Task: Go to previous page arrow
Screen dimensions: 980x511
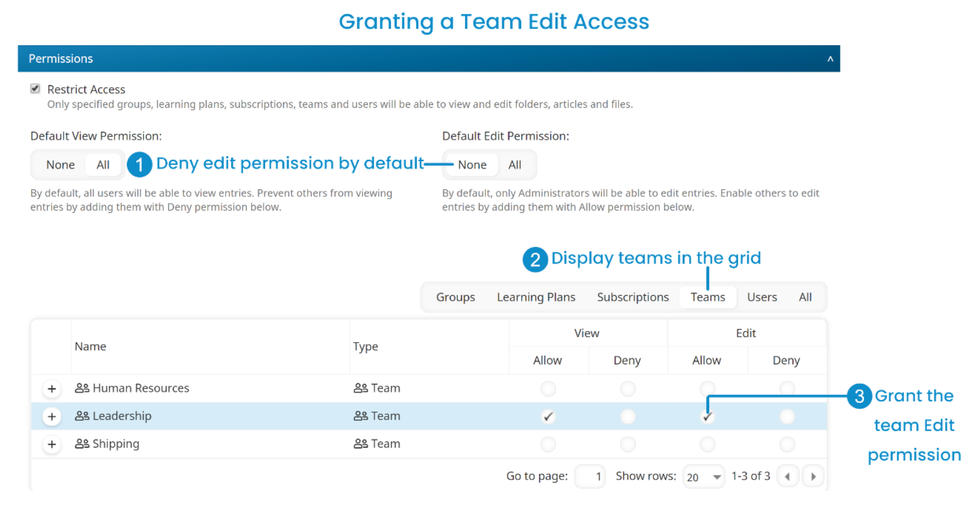Action: 788,476
